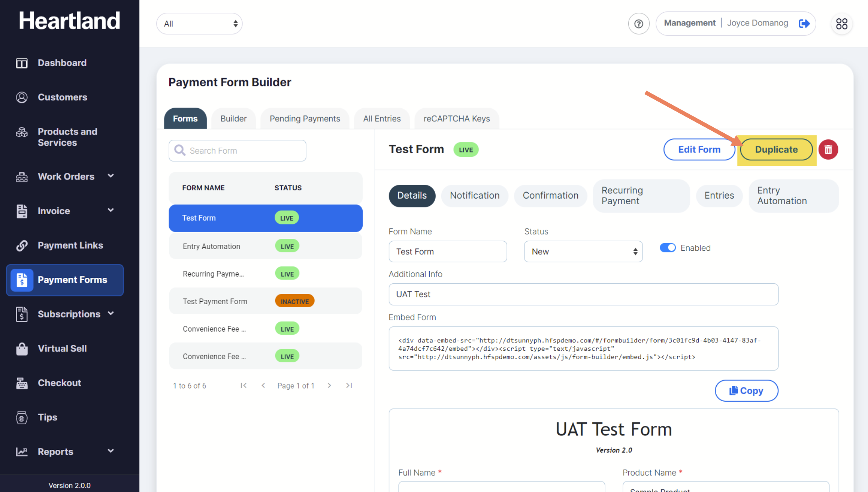
Task: Select the Notification sub-tab
Action: pos(475,195)
